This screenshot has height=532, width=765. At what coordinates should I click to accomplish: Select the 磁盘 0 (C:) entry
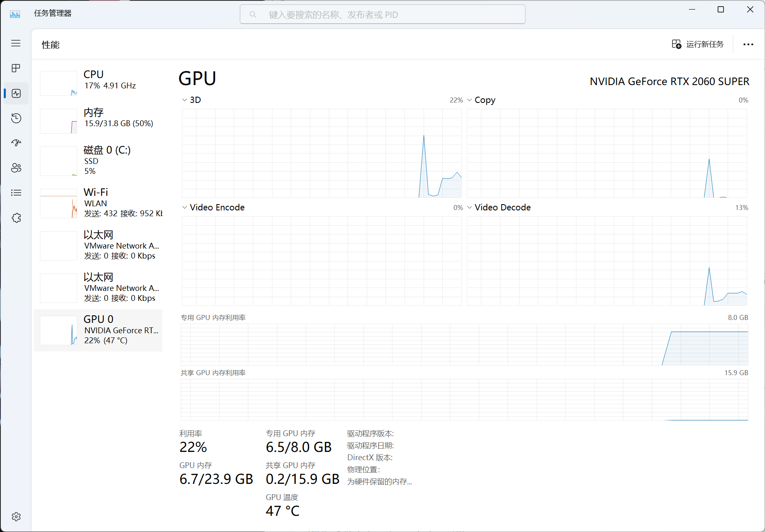click(99, 161)
